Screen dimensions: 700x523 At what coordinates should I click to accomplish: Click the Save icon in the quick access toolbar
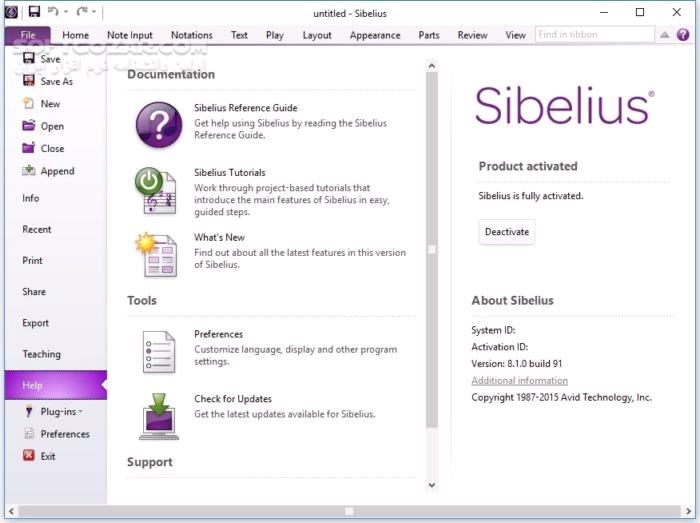(34, 11)
